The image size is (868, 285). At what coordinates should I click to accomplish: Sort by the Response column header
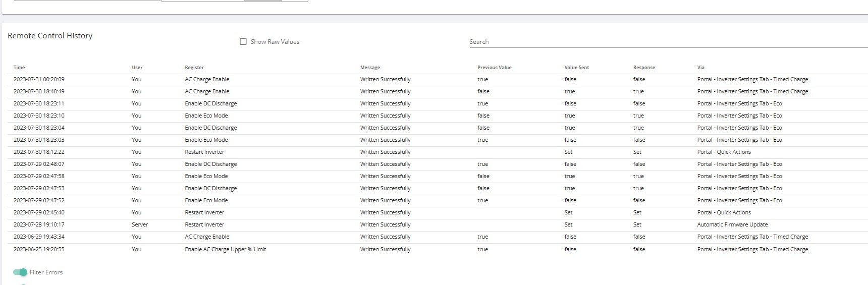[x=644, y=68]
